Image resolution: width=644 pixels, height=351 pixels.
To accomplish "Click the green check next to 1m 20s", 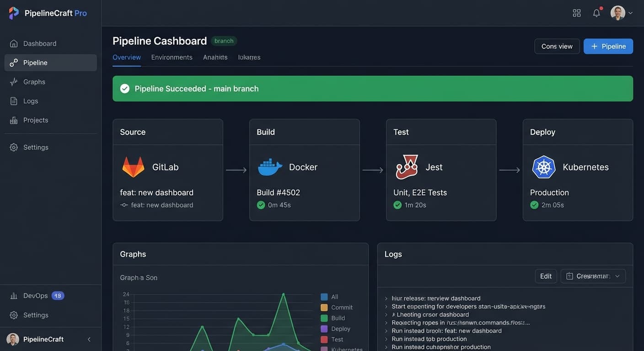I will (397, 205).
